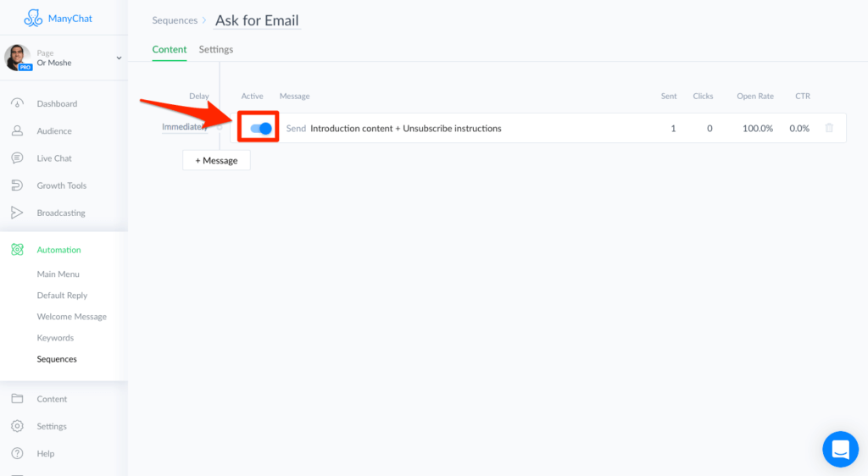Click the Help question mark icon
This screenshot has height=476, width=868.
tap(17, 453)
